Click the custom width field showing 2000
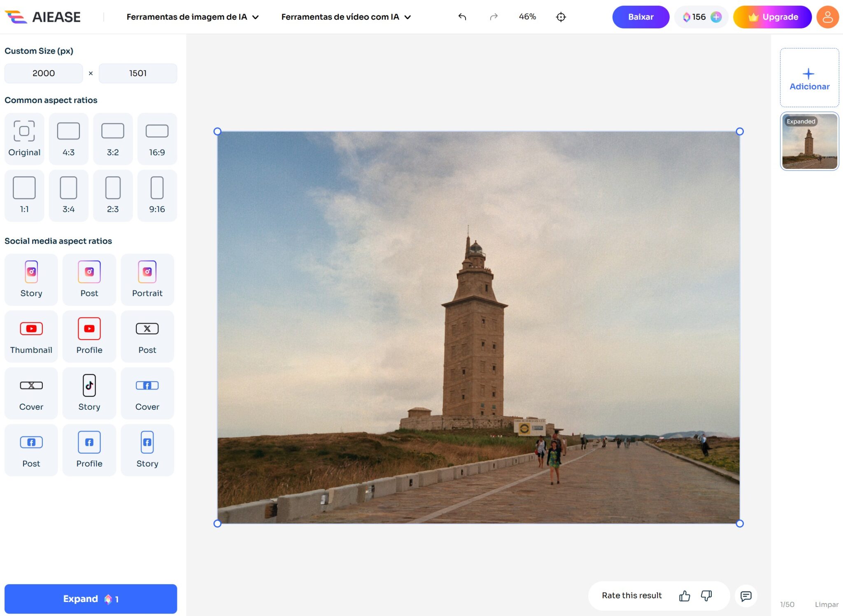The width and height of the screenshot is (843, 616). tap(44, 73)
